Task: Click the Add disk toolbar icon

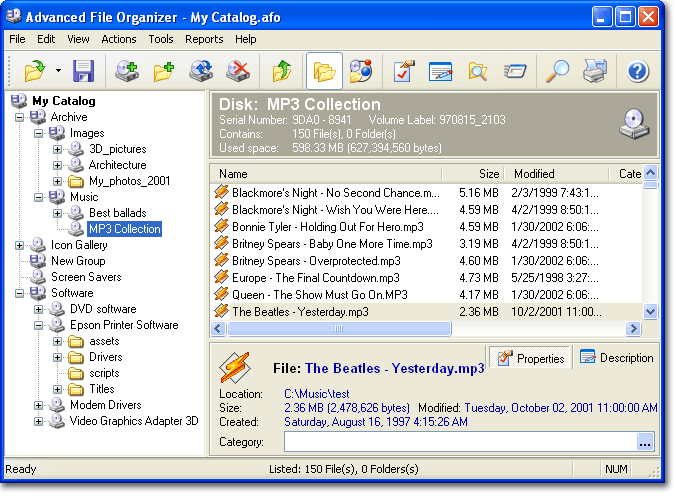Action: (127, 71)
